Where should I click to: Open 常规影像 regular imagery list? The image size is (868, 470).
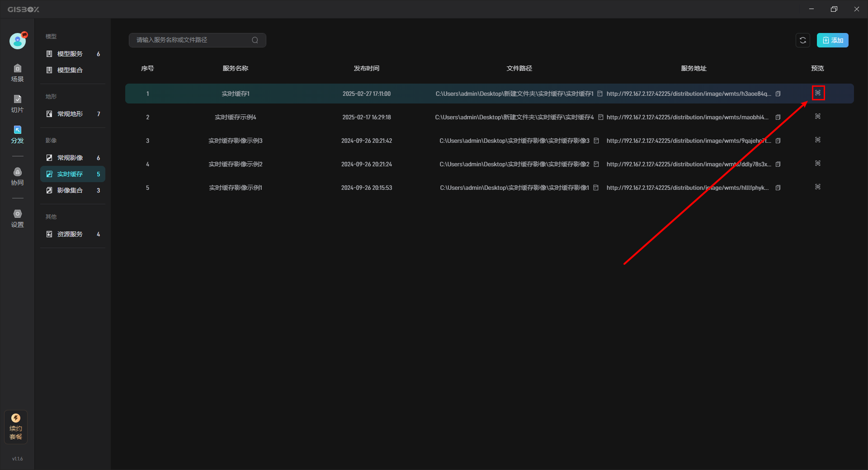(x=73, y=158)
